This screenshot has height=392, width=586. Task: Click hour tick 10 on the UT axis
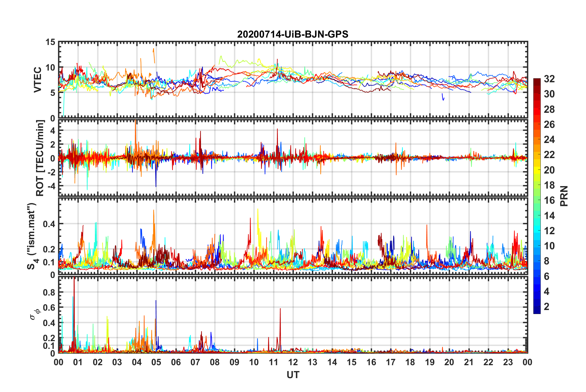254,362
